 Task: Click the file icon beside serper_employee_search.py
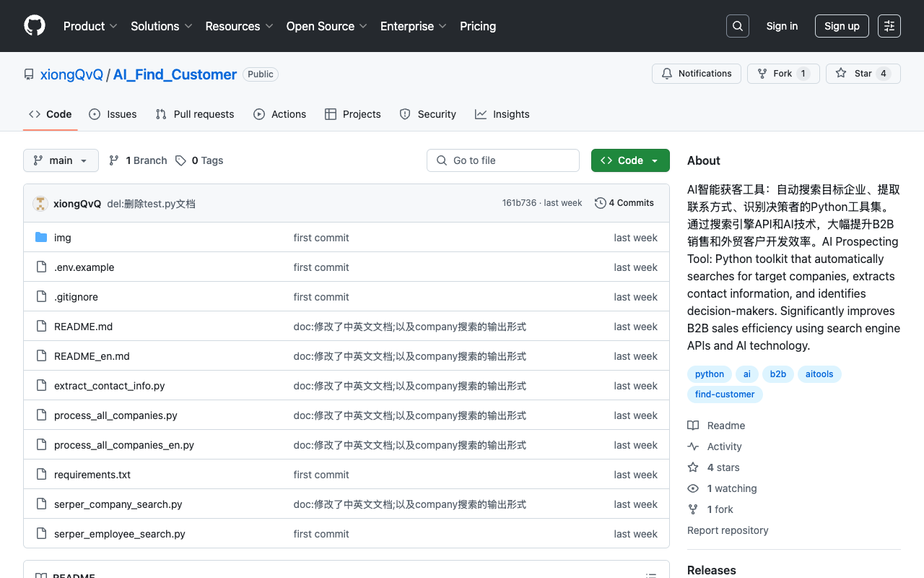point(41,534)
